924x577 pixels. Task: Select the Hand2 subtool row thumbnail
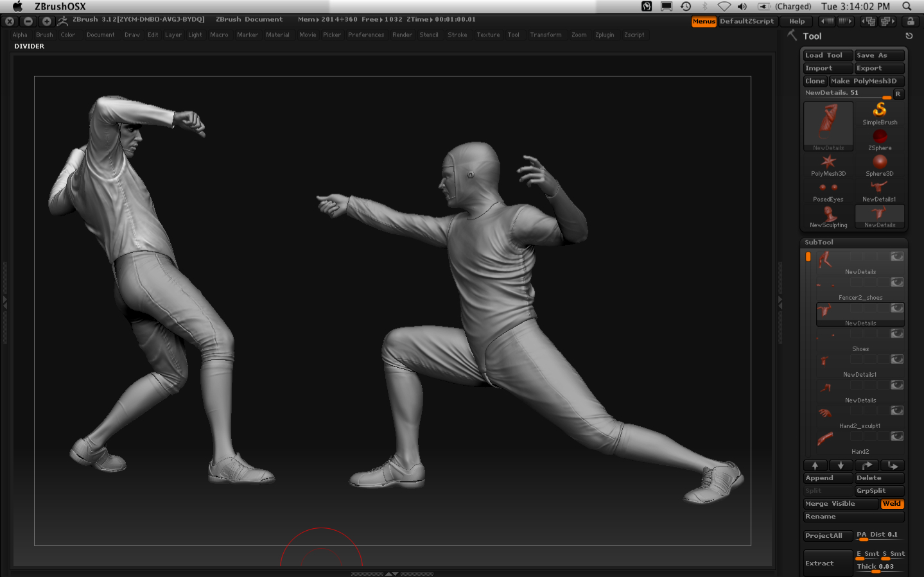(826, 439)
